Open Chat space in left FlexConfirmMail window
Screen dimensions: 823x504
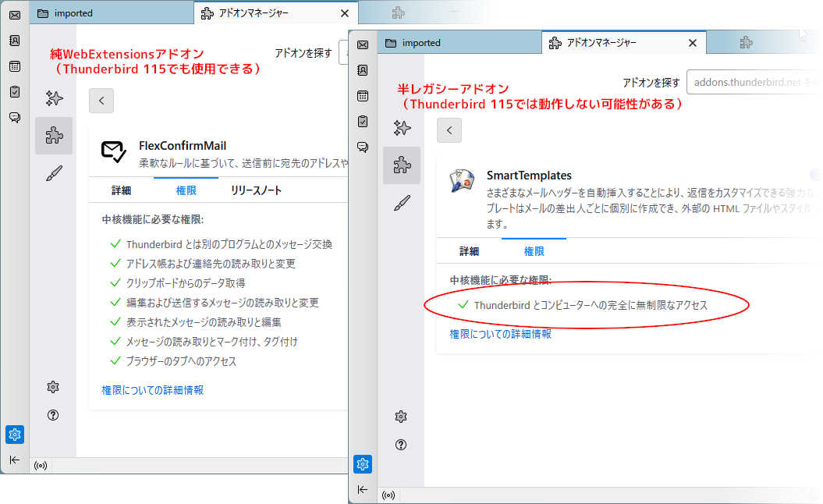pyautogui.click(x=15, y=117)
